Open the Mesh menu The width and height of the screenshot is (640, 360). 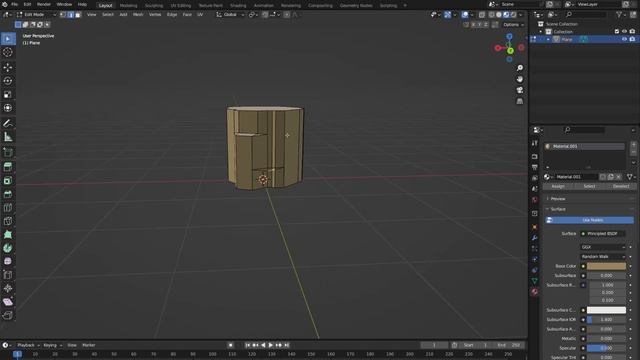coord(138,15)
